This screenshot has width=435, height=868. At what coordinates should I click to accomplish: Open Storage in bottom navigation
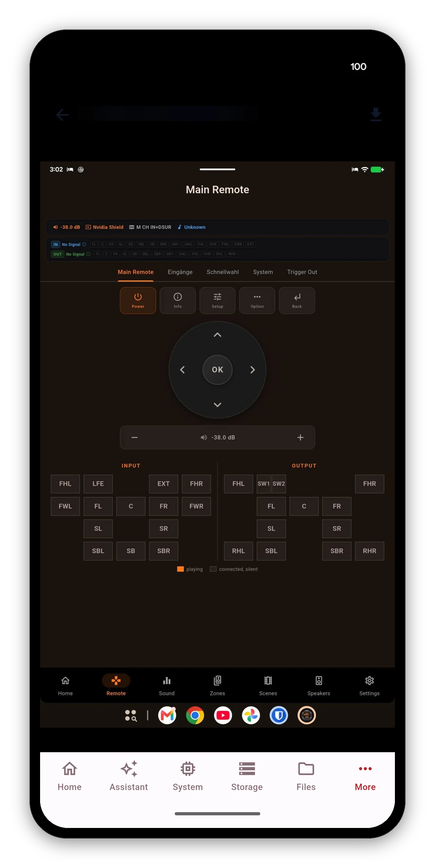(247, 776)
